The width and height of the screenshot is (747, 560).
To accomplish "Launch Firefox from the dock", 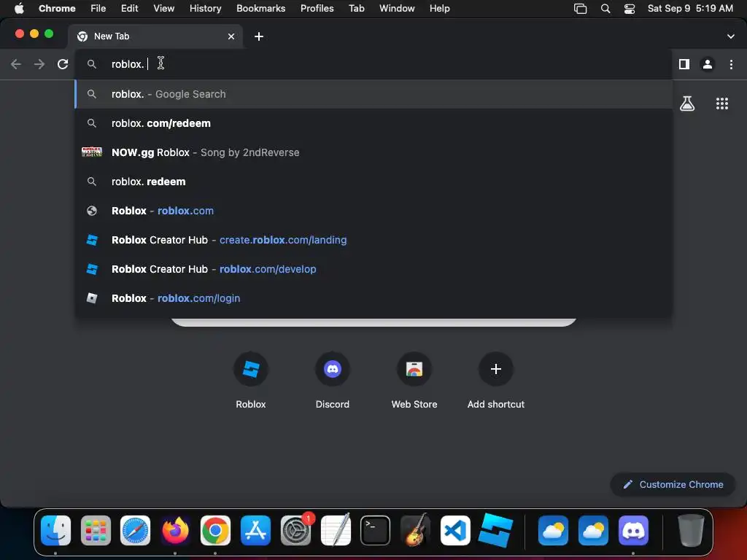I will (175, 531).
